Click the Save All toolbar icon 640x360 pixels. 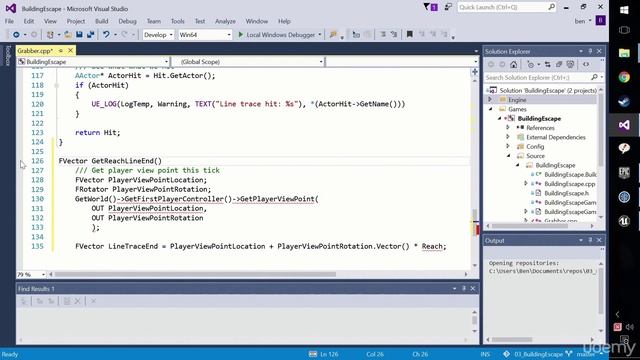point(90,35)
